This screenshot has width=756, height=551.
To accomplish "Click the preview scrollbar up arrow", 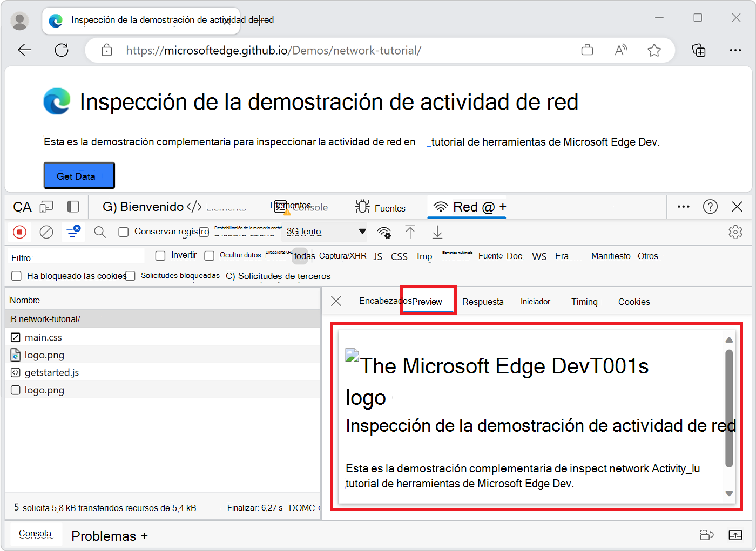I will 729,339.
